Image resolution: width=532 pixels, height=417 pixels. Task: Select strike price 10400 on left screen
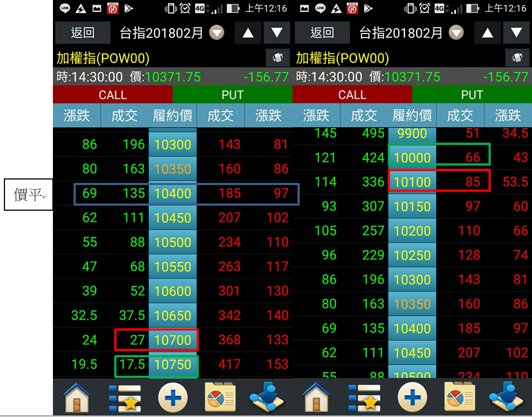coord(173,193)
